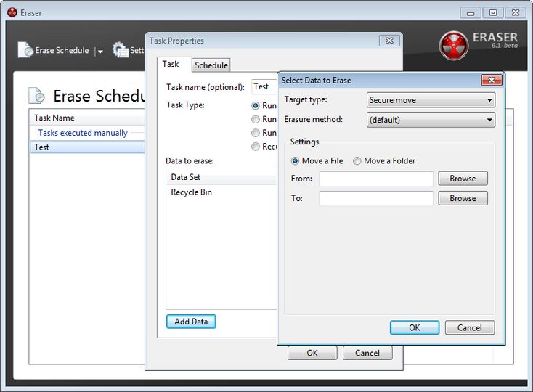The image size is (533, 392).
Task: Switch to the Schedule tab
Action: pyautogui.click(x=211, y=65)
